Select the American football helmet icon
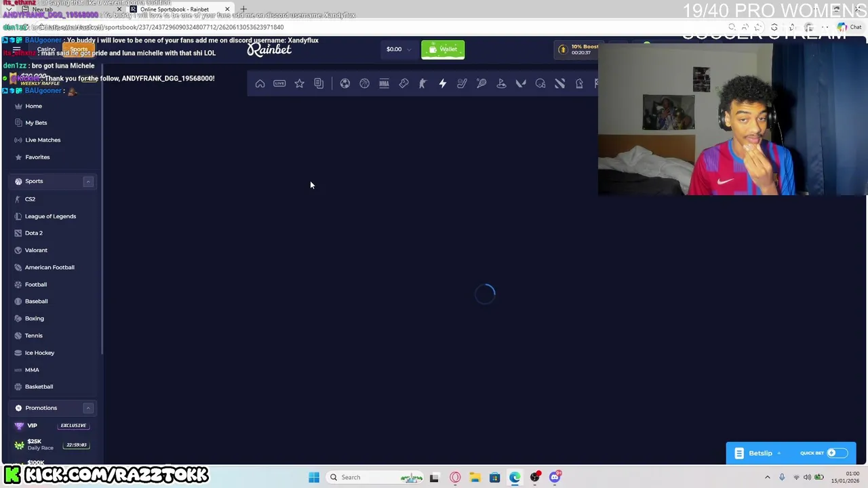This screenshot has height=488, width=868. tap(540, 83)
